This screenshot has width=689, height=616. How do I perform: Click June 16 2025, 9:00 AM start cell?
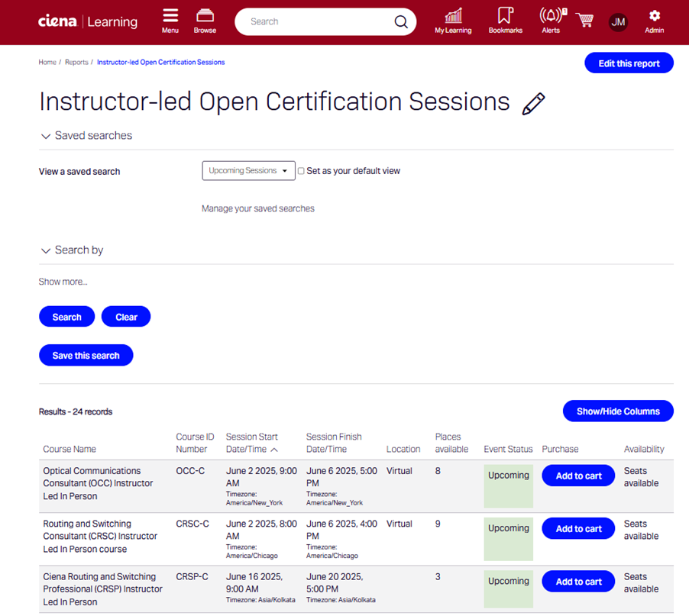point(260,588)
